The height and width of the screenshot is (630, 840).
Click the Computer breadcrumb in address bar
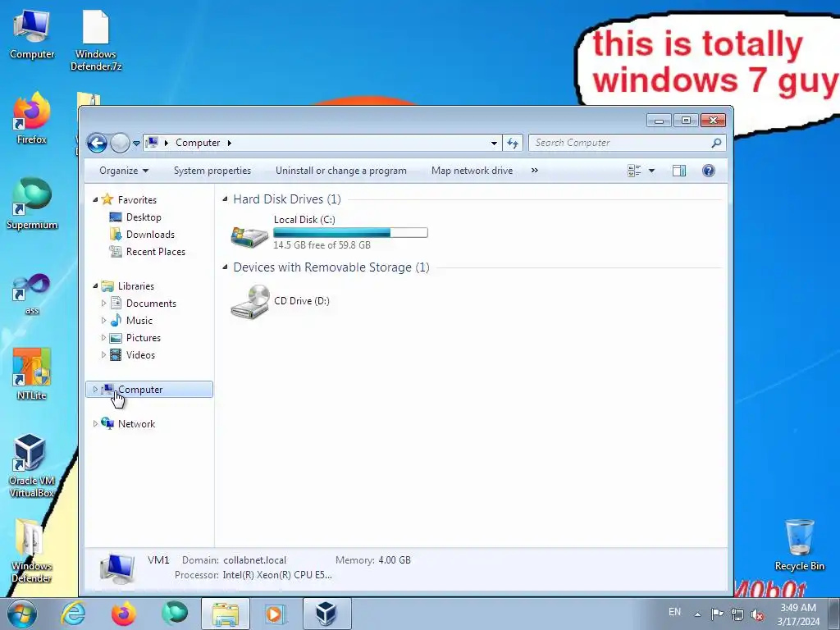[198, 143]
